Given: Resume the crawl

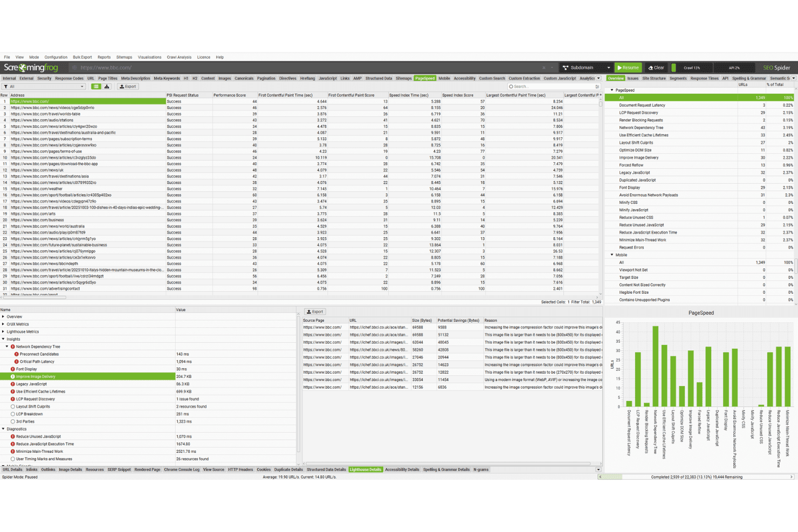Looking at the screenshot, I should pyautogui.click(x=628, y=68).
